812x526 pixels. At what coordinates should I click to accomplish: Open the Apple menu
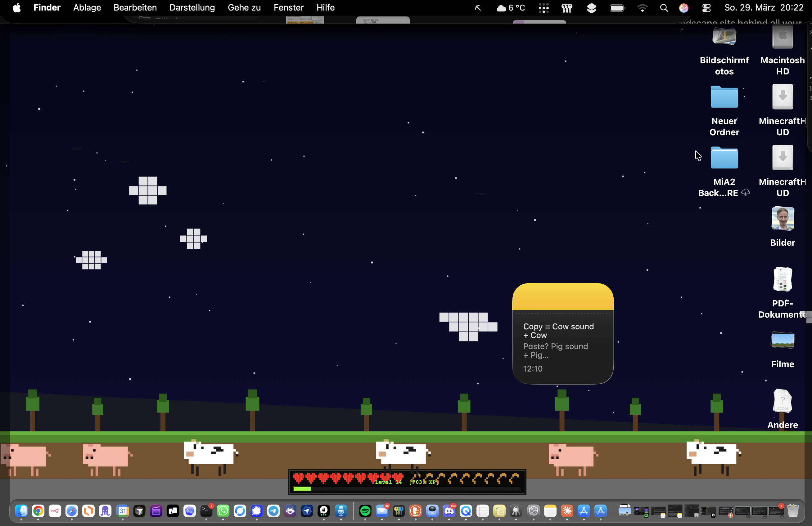[17, 7]
